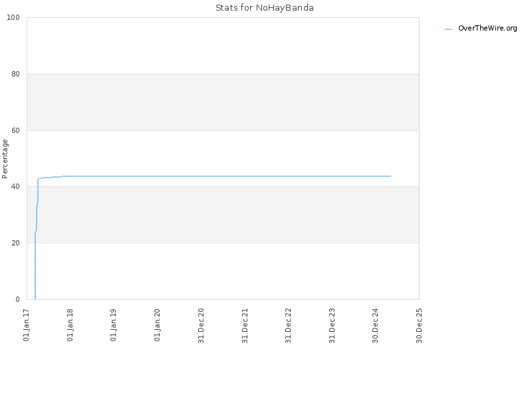Select the 31.Dec.22 date label
Image resolution: width=532 pixels, height=399 pixels.
point(289,326)
